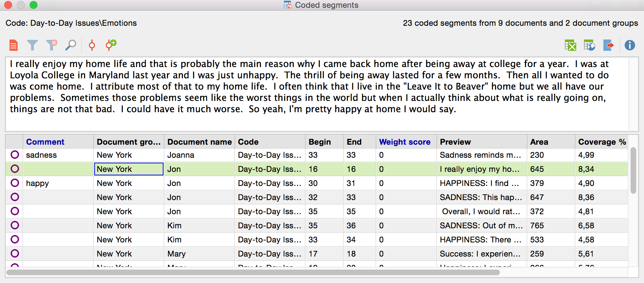Click the Coverage % column header
Viewport: 644px width, 283px height.
click(x=602, y=142)
